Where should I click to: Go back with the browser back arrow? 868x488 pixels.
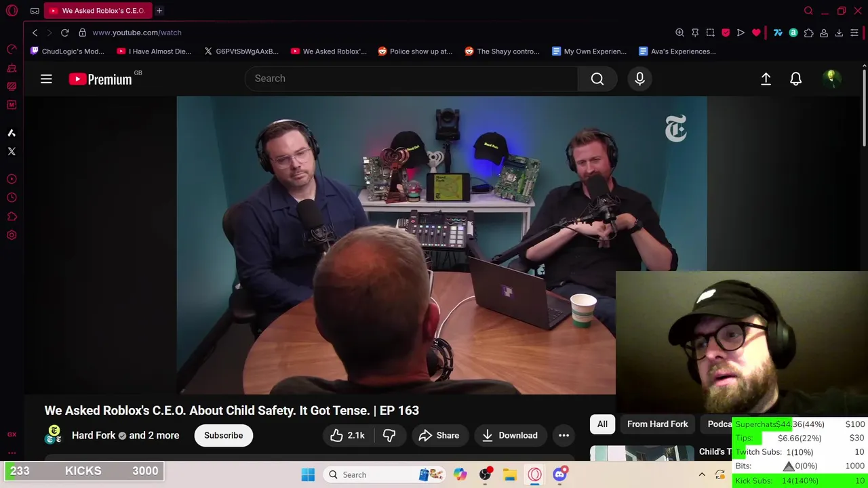(x=35, y=33)
